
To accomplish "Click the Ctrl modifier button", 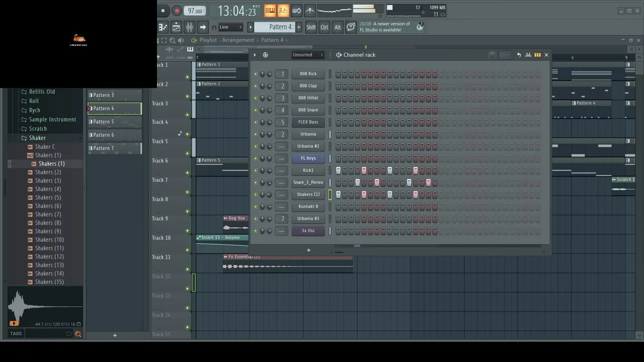I will click(325, 27).
